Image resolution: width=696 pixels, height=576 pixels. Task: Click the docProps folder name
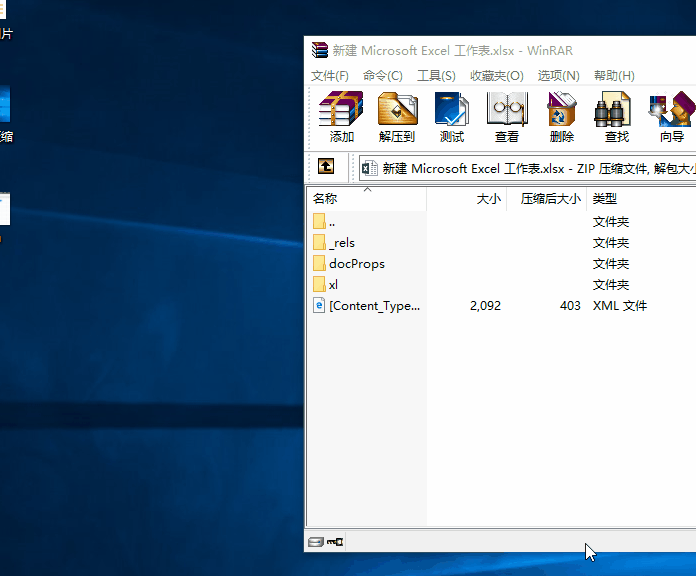point(357,264)
